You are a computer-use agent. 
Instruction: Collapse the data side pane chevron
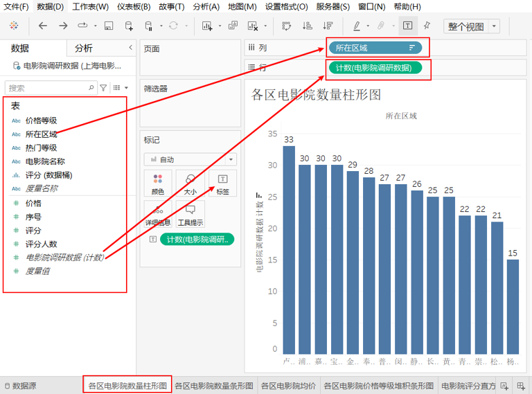[131, 48]
